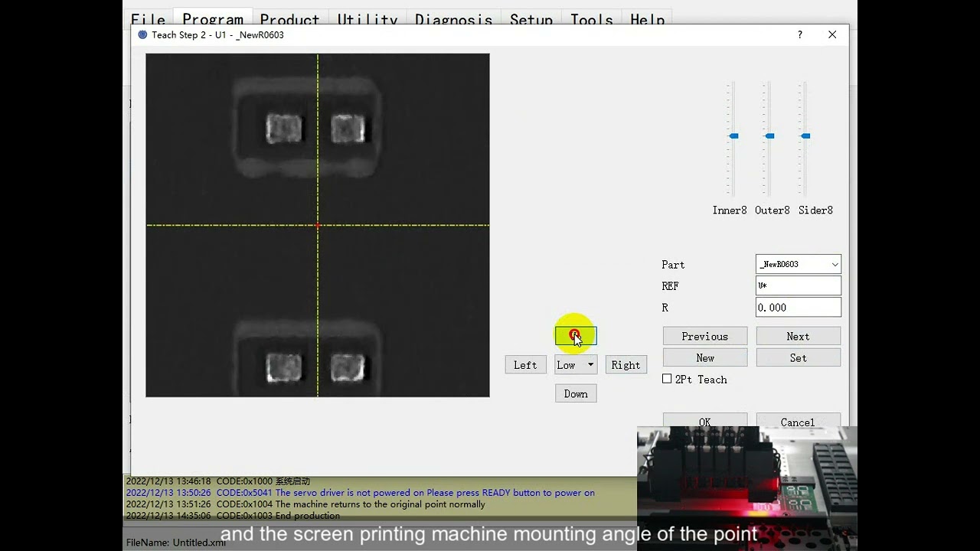Click the Cancel button

[x=799, y=420]
